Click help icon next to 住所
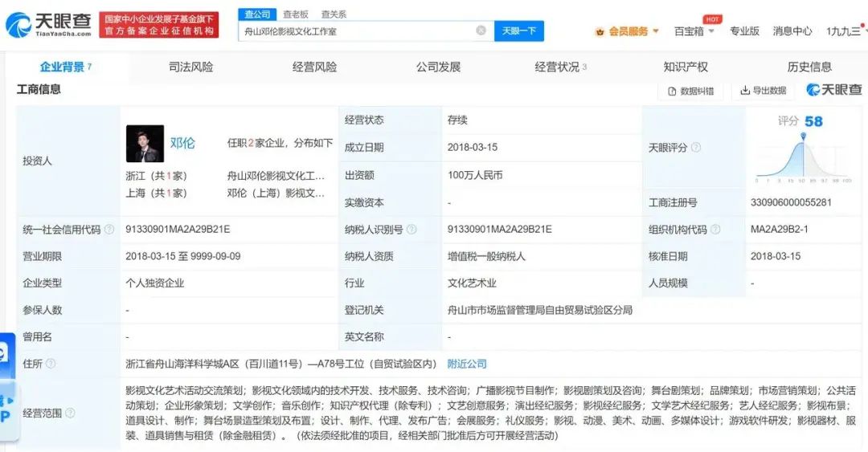This screenshot has width=868, height=452. pyautogui.click(x=51, y=364)
